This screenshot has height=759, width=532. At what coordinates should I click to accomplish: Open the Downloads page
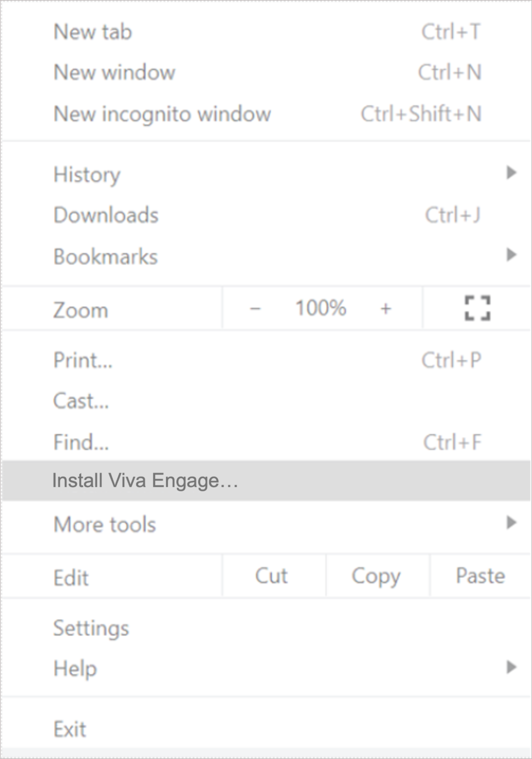pyautogui.click(x=106, y=215)
